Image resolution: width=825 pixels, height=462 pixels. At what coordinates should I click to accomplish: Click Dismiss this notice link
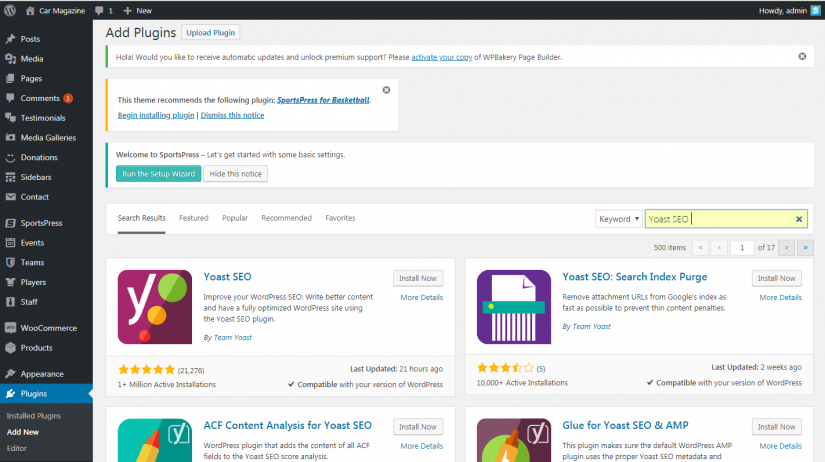[232, 115]
